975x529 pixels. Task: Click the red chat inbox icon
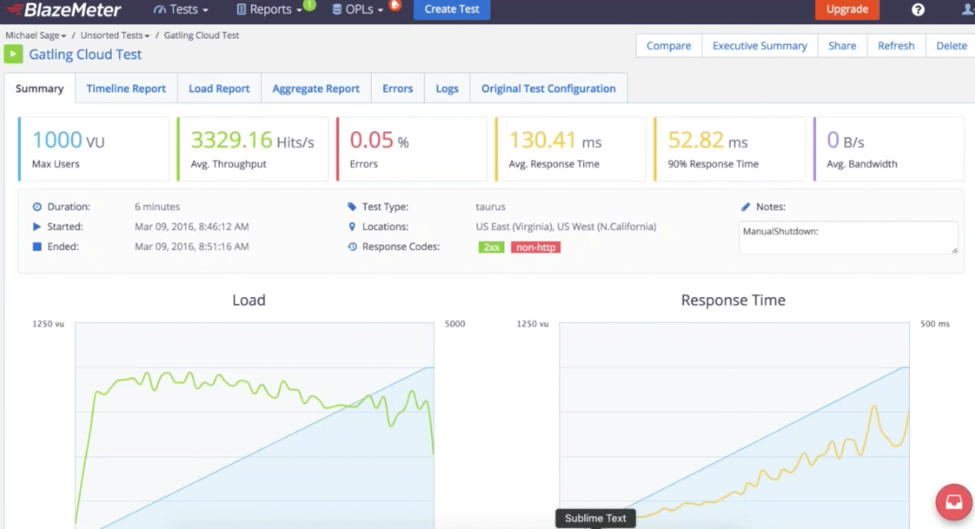pos(954,502)
